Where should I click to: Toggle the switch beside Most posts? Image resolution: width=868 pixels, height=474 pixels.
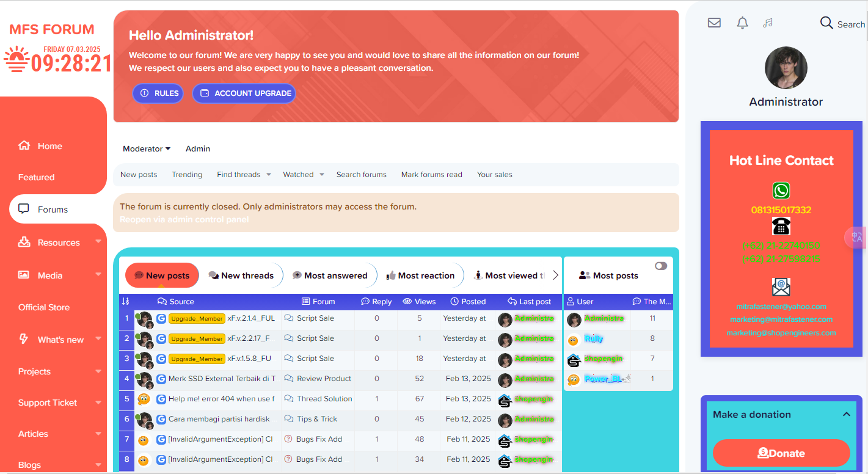coord(661,266)
